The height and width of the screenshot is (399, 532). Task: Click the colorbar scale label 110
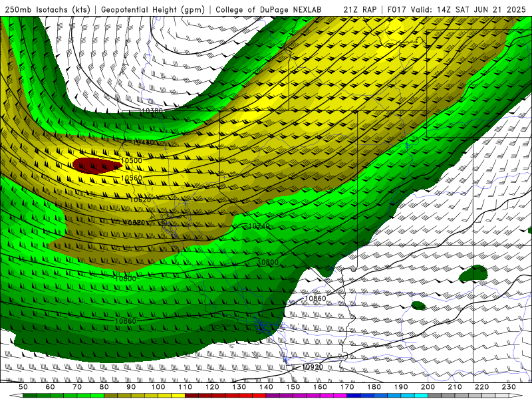pyautogui.click(x=186, y=387)
